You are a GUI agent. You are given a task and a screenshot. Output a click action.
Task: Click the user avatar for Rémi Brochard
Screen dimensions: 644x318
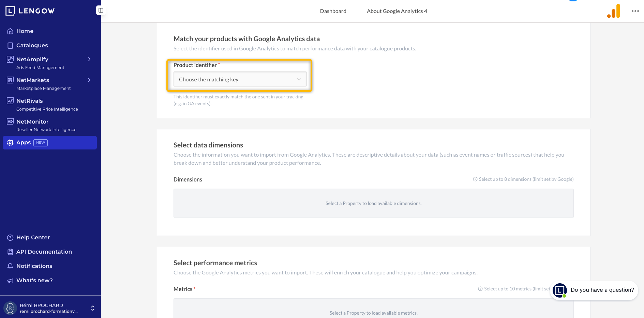[10, 308]
